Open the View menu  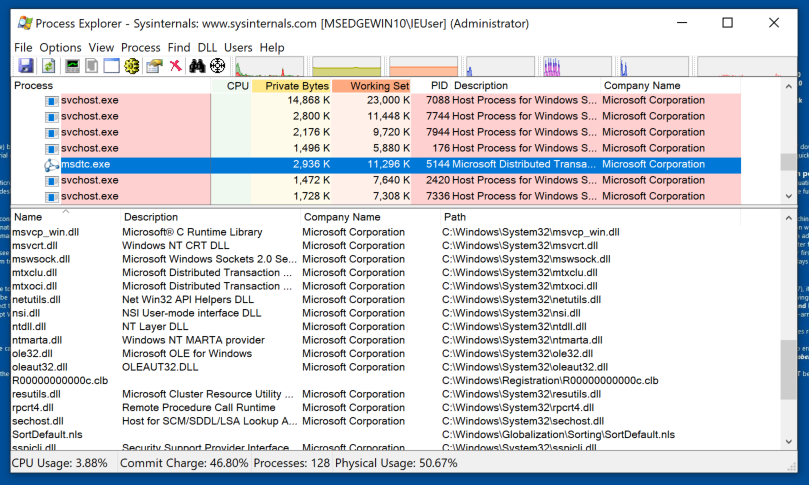click(x=101, y=47)
